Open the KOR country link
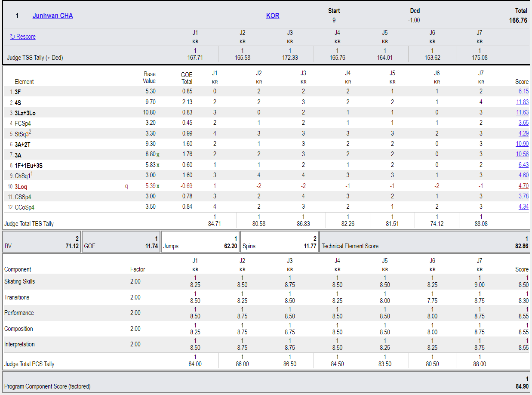The height and width of the screenshot is (395, 532). [x=273, y=15]
